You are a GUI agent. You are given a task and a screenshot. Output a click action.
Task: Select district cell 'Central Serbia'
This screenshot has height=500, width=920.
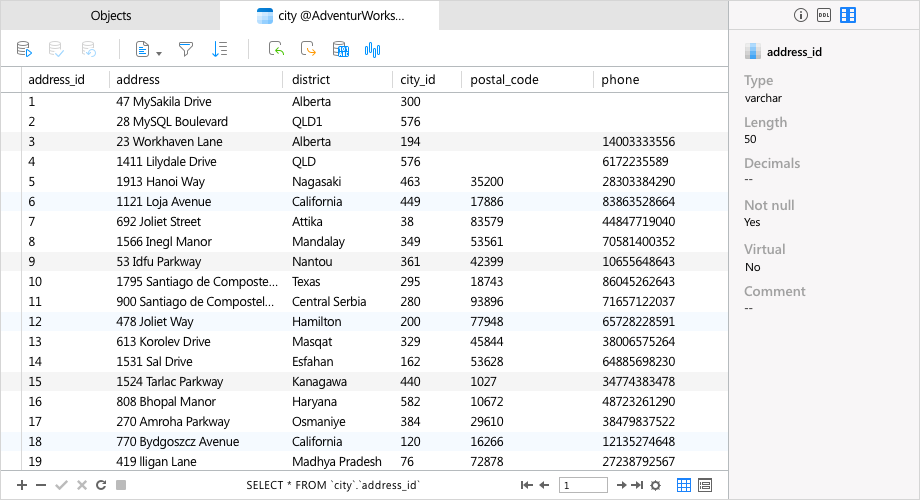[329, 301]
